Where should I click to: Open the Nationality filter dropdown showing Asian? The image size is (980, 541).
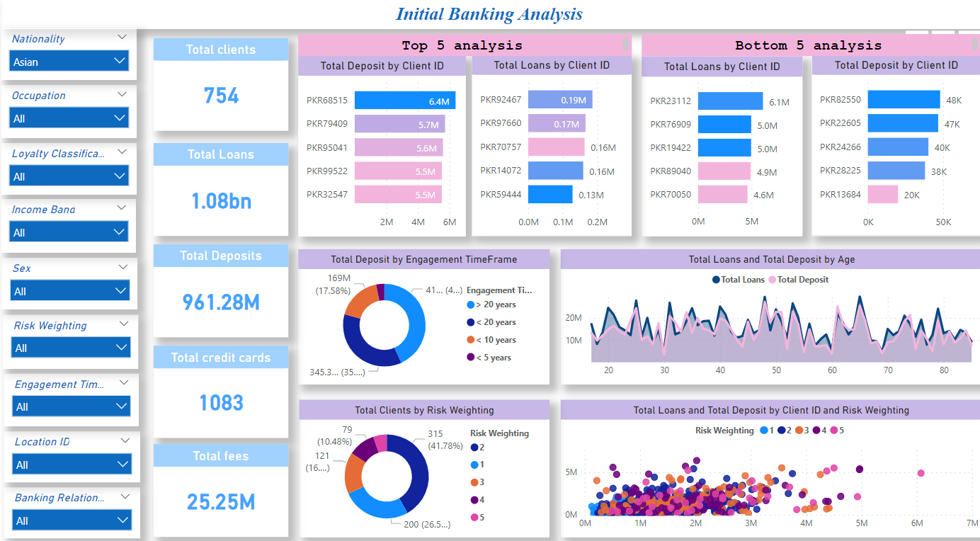click(x=69, y=62)
